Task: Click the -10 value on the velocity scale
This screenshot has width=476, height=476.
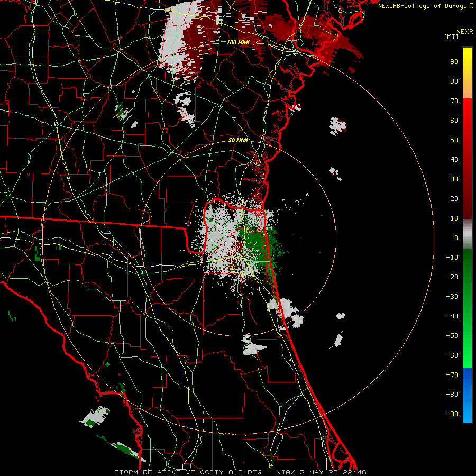Action: click(x=452, y=258)
